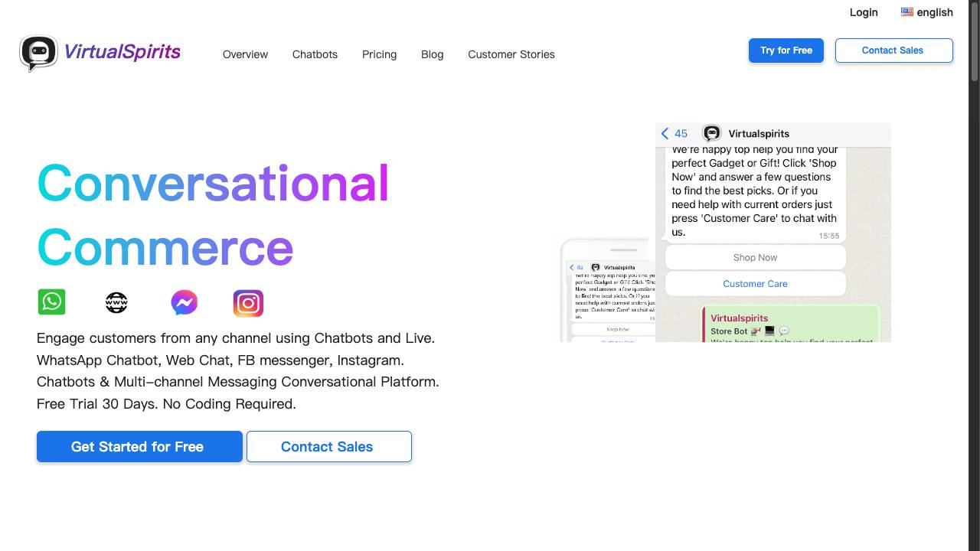Tap Shop Now in the chat preview
Viewport: 980px width, 551px height.
click(756, 258)
